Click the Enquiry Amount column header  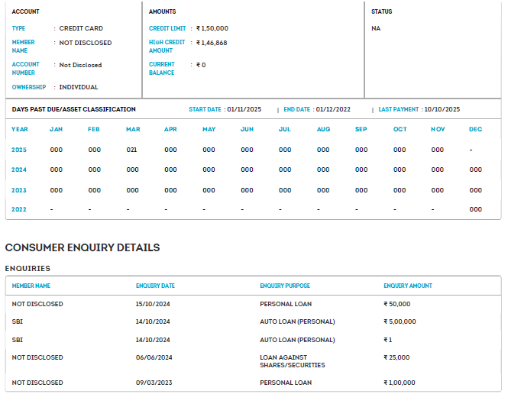[x=408, y=286]
